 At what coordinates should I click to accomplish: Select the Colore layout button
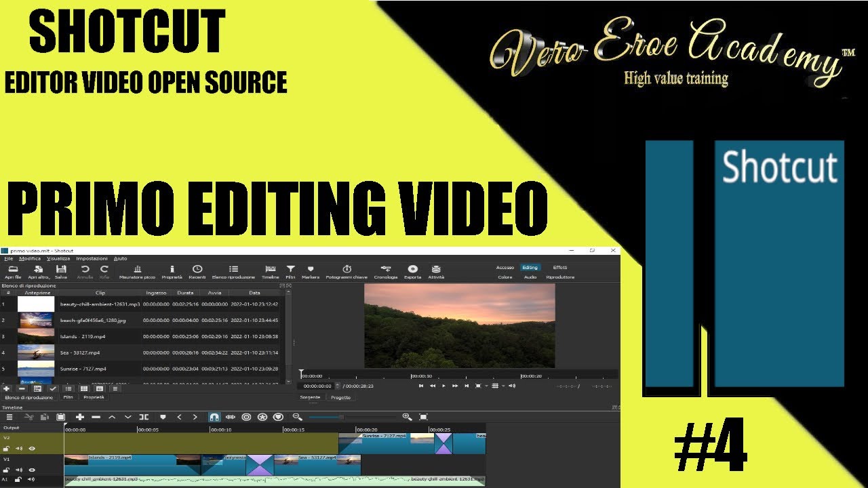(505, 277)
